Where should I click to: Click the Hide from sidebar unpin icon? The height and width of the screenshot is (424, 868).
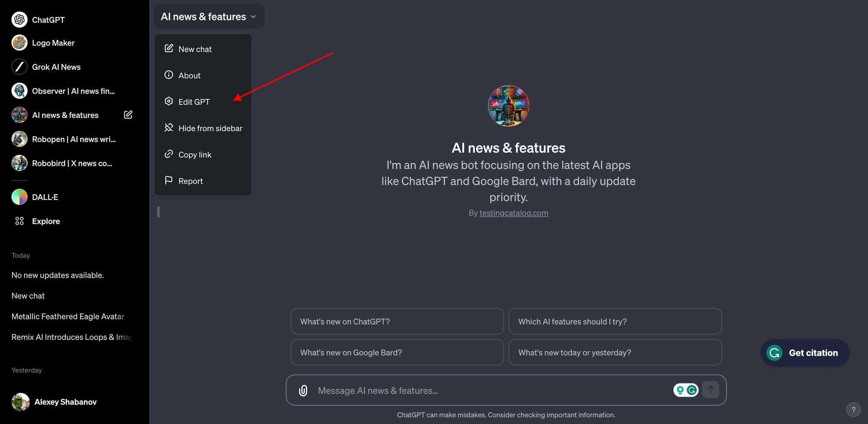point(169,128)
